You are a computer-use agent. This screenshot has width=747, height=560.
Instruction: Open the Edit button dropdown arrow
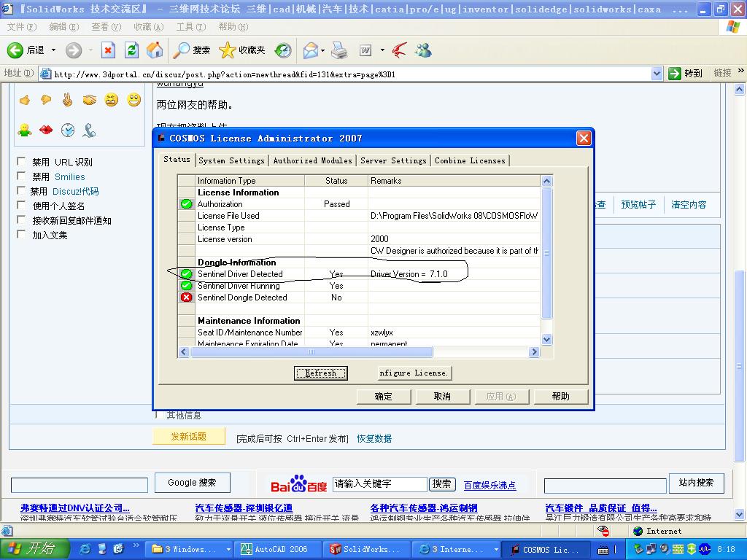click(x=382, y=50)
